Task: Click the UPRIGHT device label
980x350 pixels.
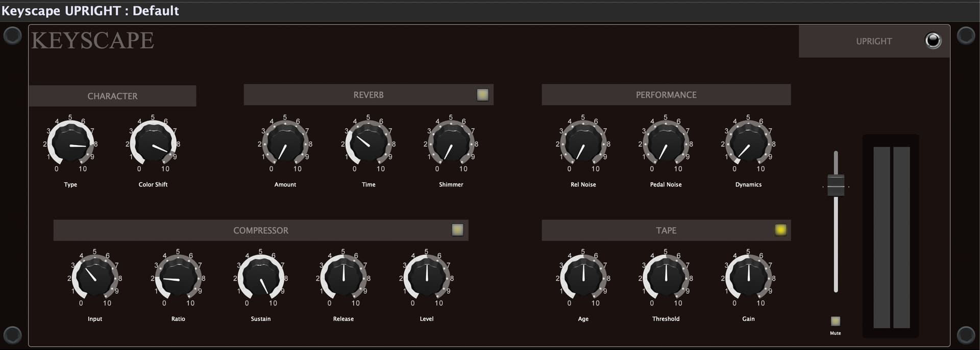Action: [874, 41]
